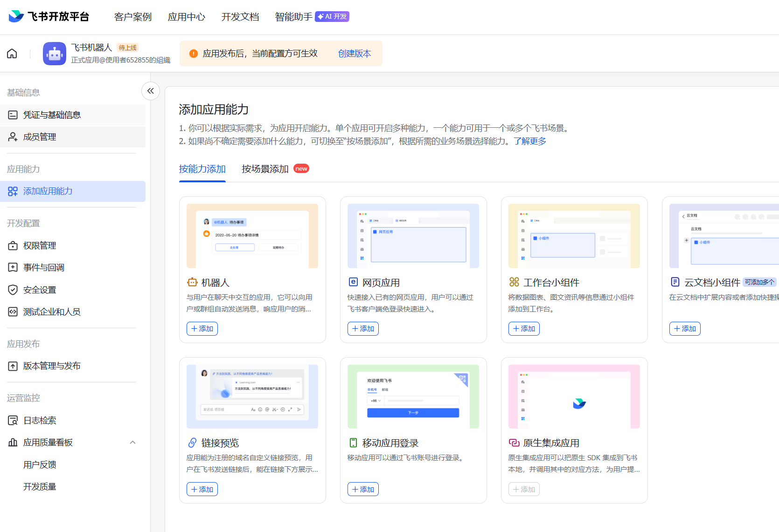The height and width of the screenshot is (532, 779).
Task: Click the 原生集成应用 icon
Action: pos(514,443)
